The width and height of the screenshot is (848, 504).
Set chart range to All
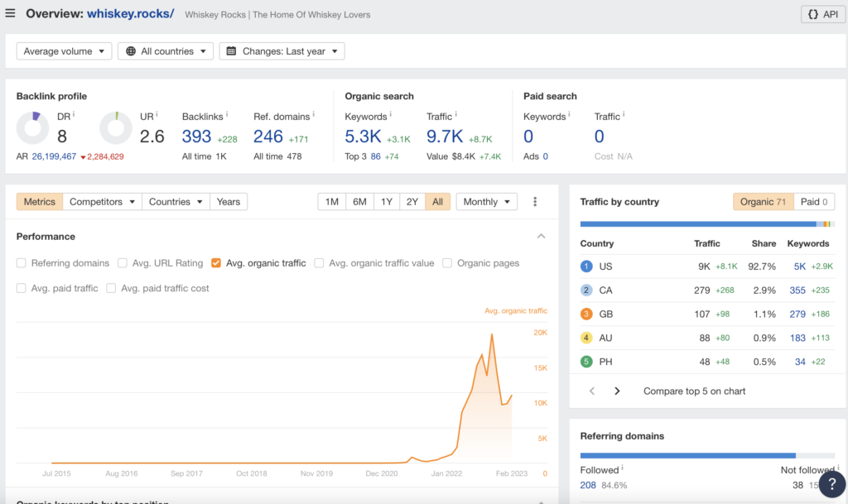coord(437,201)
